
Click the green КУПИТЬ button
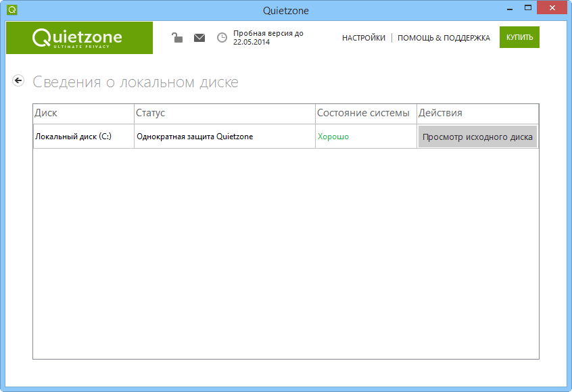point(519,37)
